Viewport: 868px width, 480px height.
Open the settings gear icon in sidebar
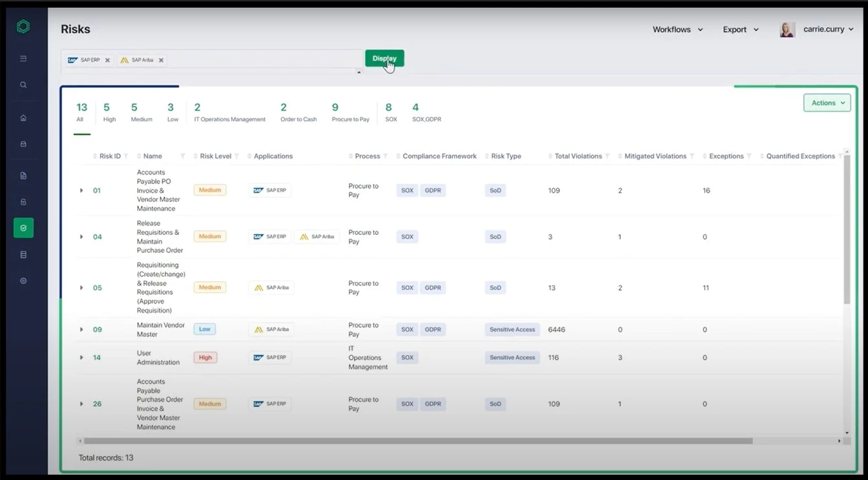point(23,280)
